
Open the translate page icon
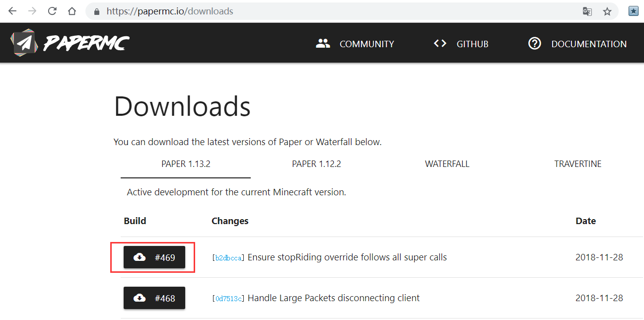(587, 11)
